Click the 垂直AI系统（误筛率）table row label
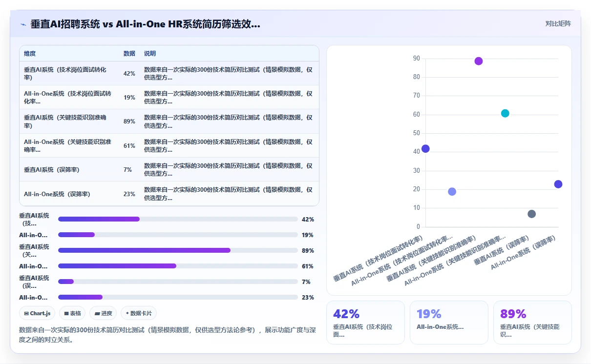Viewport: 591px width, 364px height. click(x=51, y=170)
